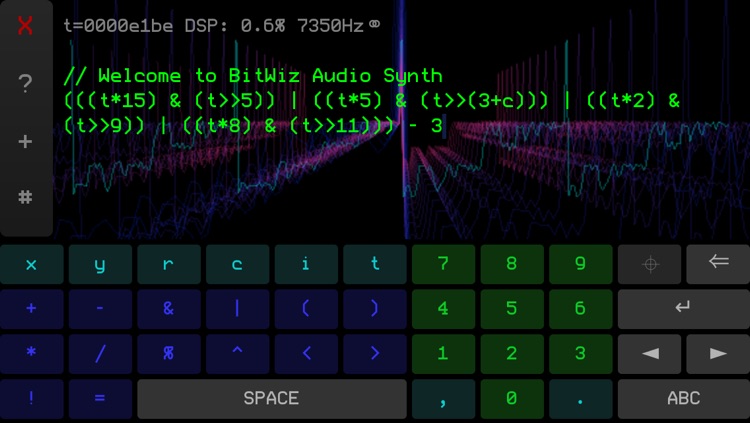The height and width of the screenshot is (423, 750).
Task: Place cursor in the (t*15) expression line
Action: tap(372, 101)
